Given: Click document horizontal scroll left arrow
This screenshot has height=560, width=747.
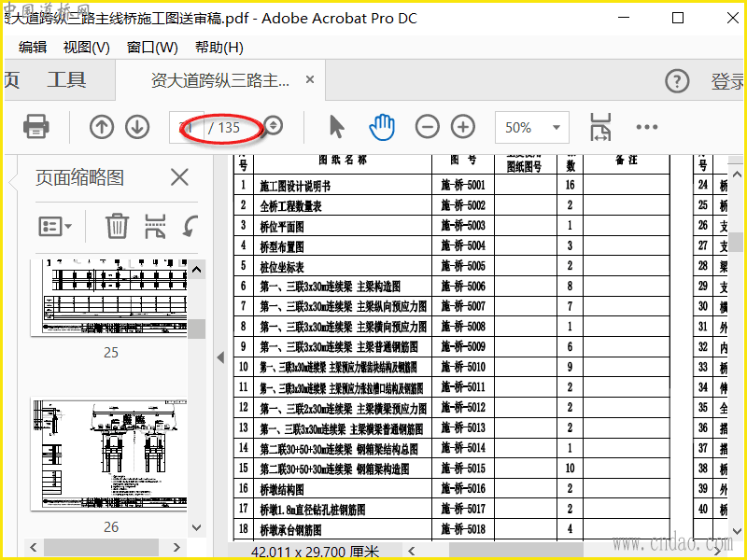Looking at the screenshot, I should click(412, 552).
